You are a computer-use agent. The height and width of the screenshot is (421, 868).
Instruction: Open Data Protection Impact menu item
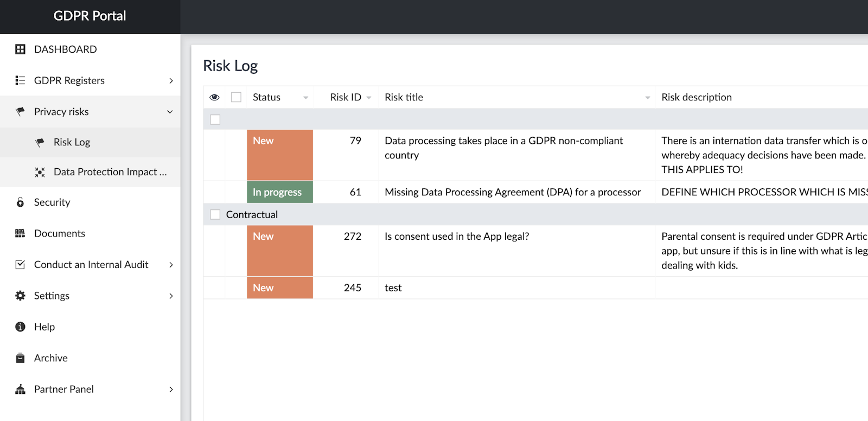(110, 172)
